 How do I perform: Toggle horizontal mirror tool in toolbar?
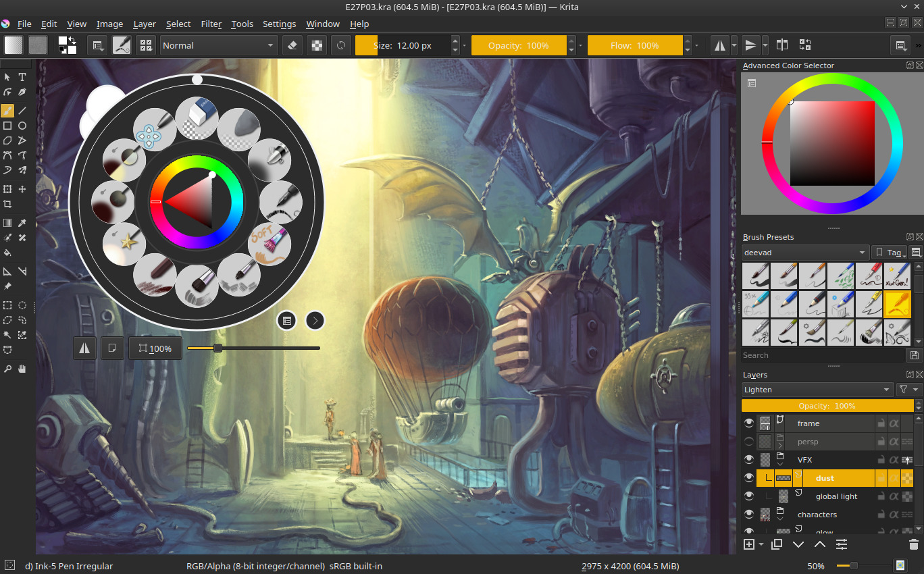(720, 45)
